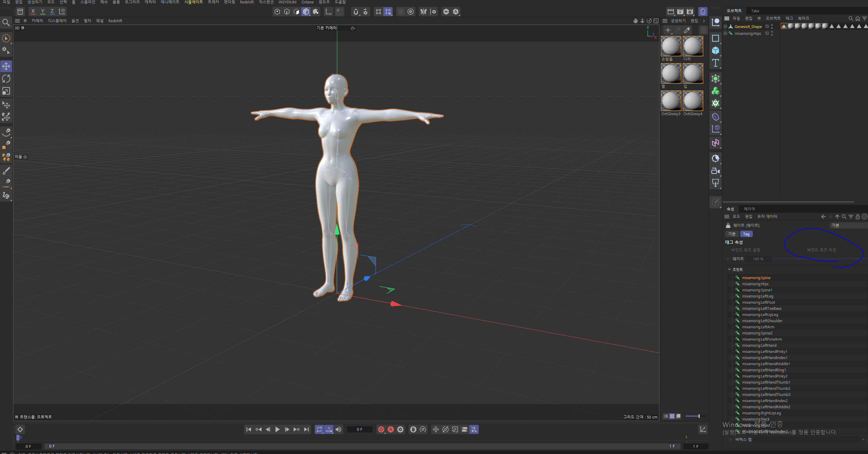
Task: Click the Render to Picture Viewer icon
Action: coord(680,12)
